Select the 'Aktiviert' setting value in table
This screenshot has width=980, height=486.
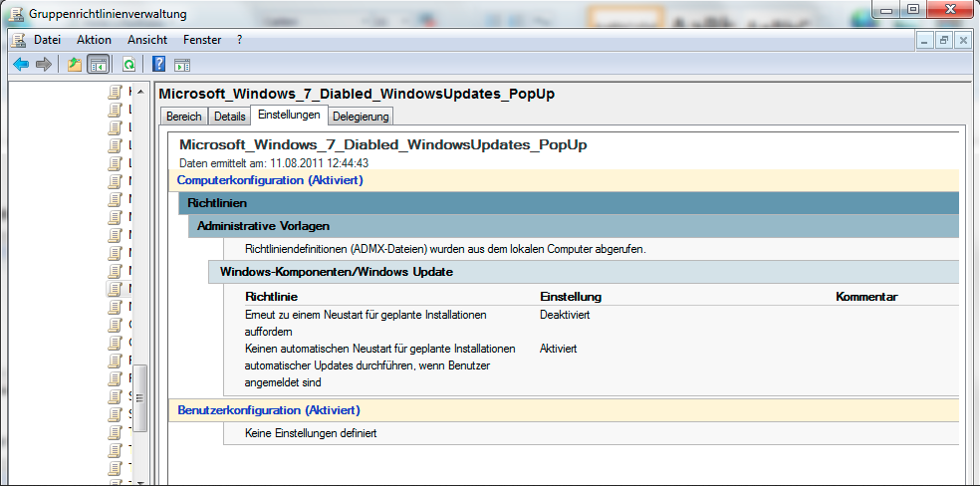(558, 349)
